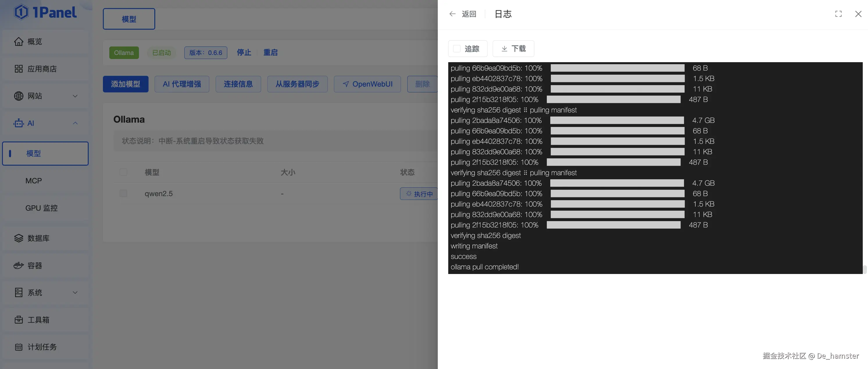The width and height of the screenshot is (868, 369).
Task: Open the 概览 overview home icon
Action: click(19, 42)
